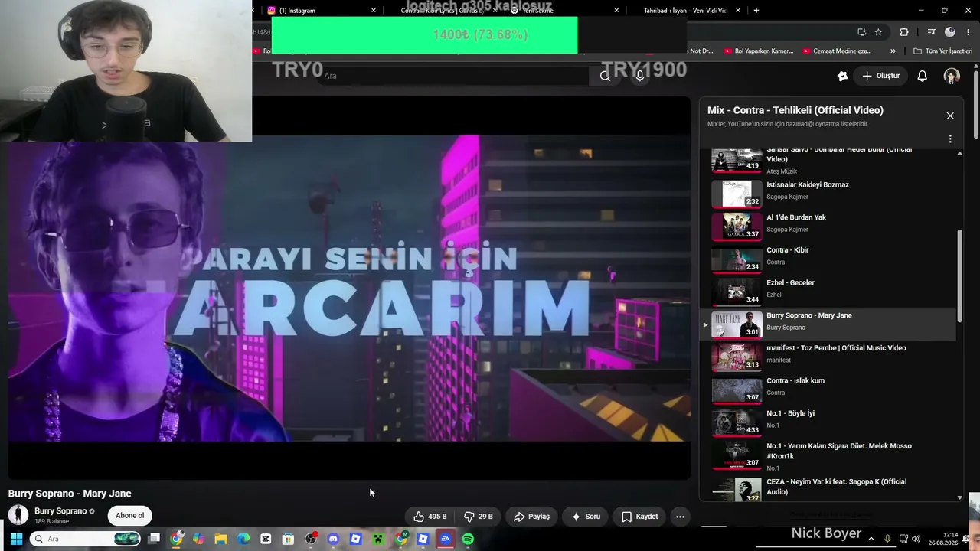Open the system volume control
This screenshot has width=980, height=551.
point(918,539)
